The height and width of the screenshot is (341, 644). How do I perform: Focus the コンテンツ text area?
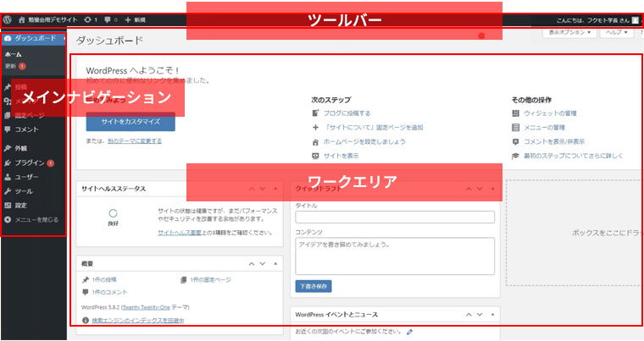pyautogui.click(x=395, y=256)
